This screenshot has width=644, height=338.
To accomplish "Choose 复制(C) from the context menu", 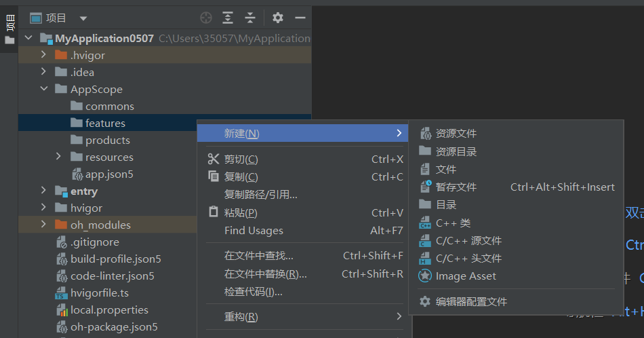I will tap(304, 177).
